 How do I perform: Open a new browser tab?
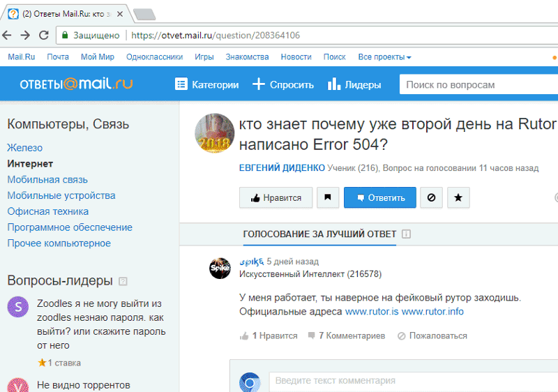(144, 15)
